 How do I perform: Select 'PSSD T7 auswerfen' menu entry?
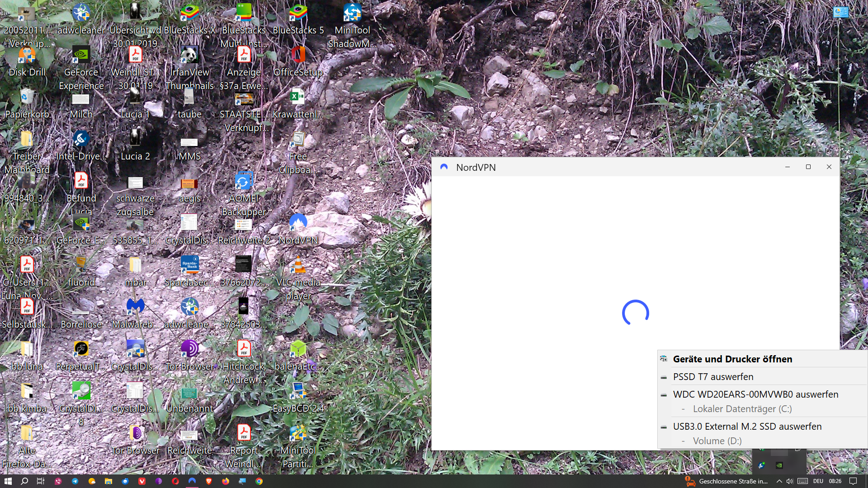(x=713, y=377)
